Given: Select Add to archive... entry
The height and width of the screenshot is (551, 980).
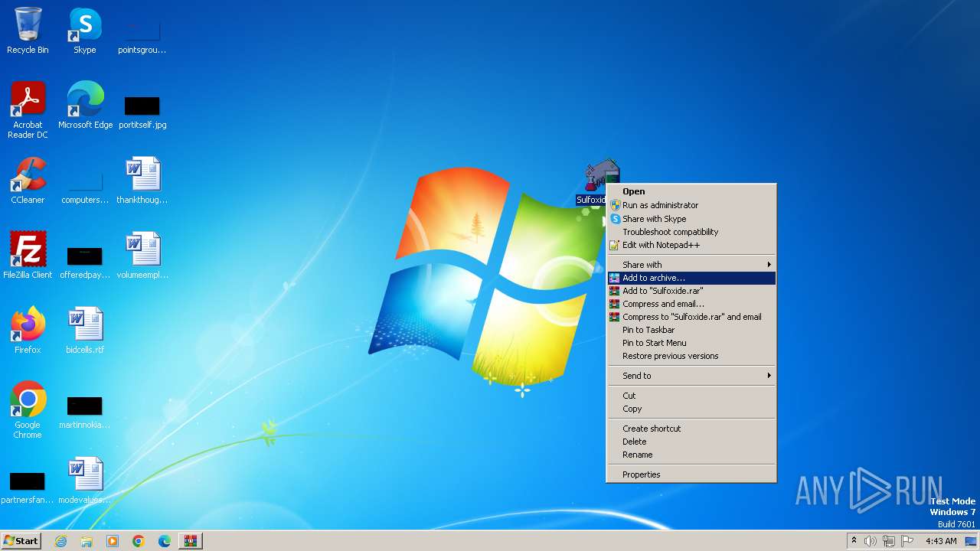Looking at the screenshot, I should (x=691, y=278).
